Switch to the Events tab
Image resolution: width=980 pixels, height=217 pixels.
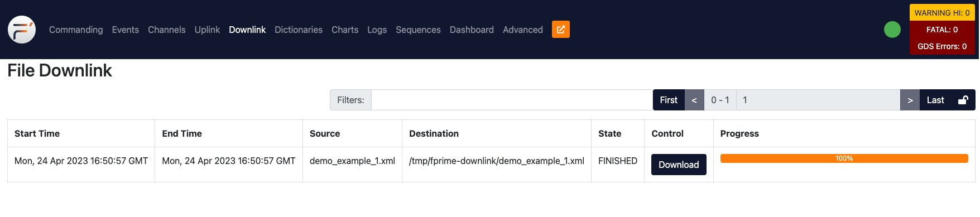point(126,30)
